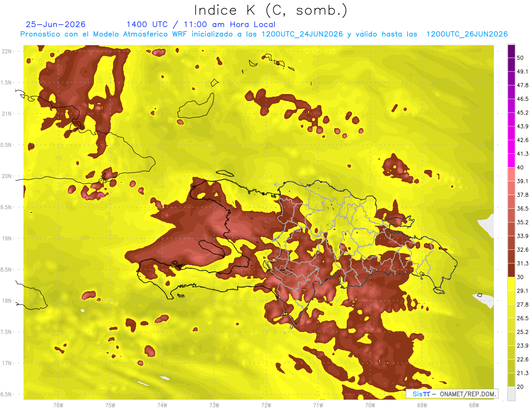Click the color scale value "41.3"
532x411 pixels.
523,154
